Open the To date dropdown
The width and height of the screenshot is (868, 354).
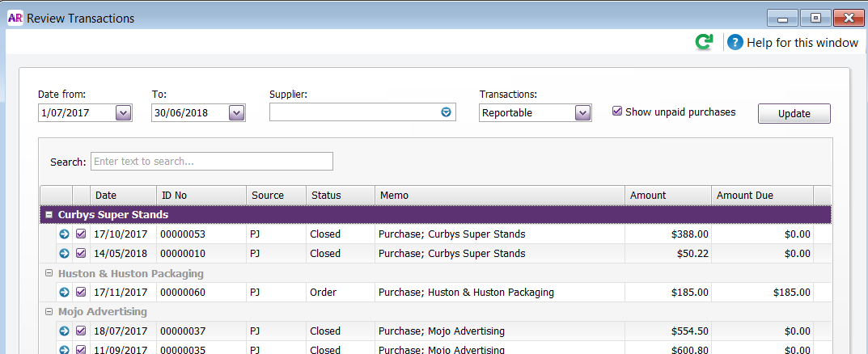(236, 113)
